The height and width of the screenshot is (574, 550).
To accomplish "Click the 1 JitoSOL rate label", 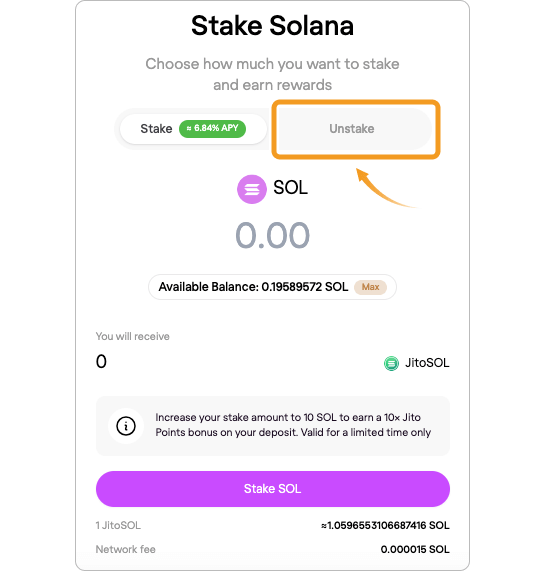I will (118, 526).
